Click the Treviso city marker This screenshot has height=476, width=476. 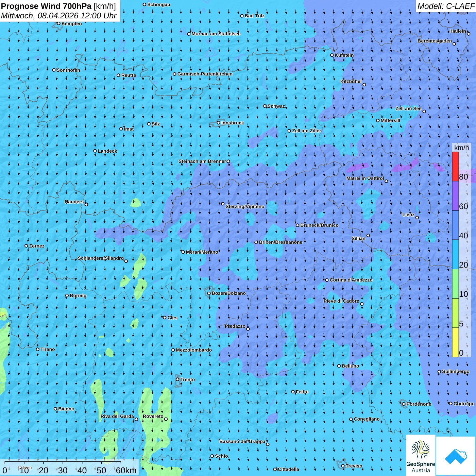click(343, 466)
